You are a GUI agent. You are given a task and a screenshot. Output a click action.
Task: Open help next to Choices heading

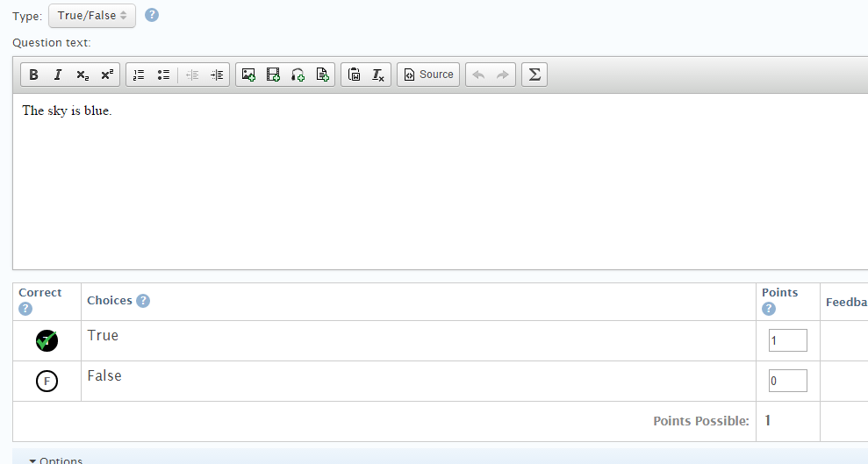pos(143,301)
